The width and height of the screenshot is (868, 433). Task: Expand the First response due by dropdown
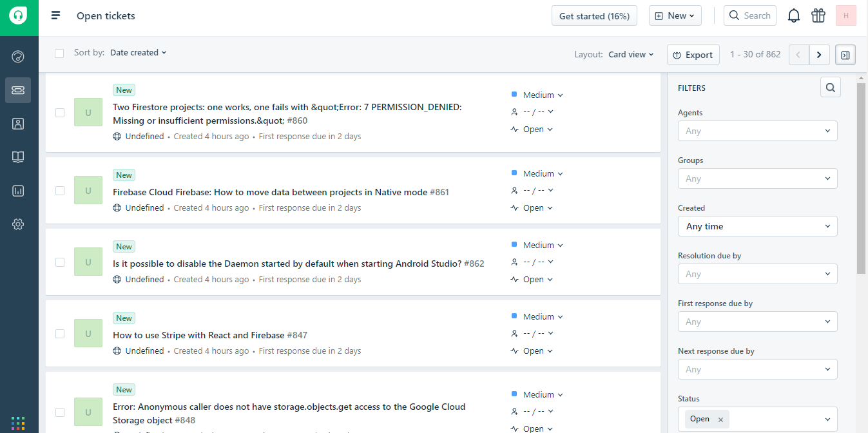[x=757, y=322]
